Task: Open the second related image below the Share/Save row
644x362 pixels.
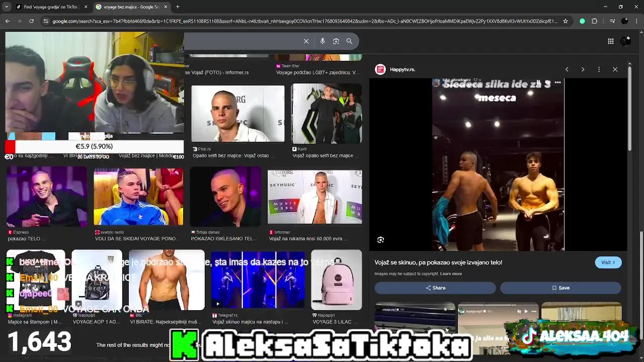Action: click(x=498, y=318)
